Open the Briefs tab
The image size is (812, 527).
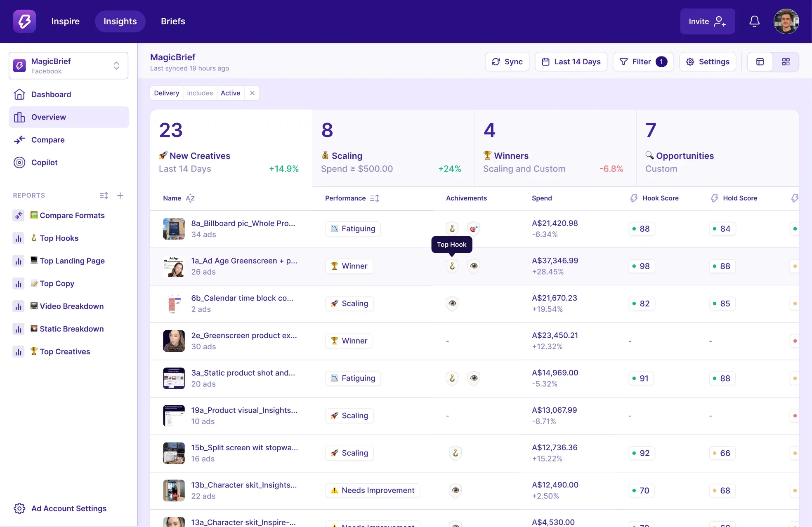[173, 21]
